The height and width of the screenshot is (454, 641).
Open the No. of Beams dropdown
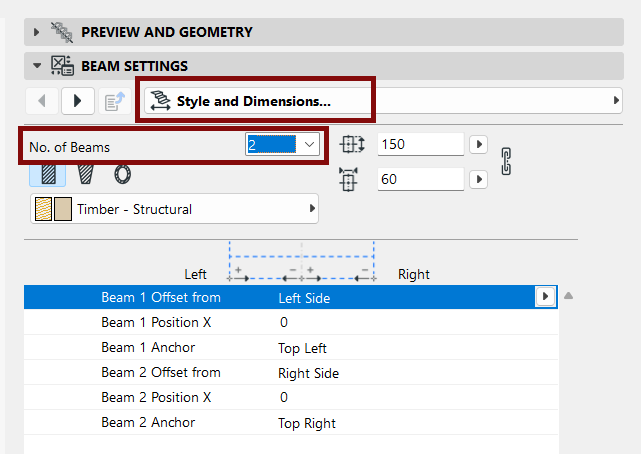click(x=282, y=145)
